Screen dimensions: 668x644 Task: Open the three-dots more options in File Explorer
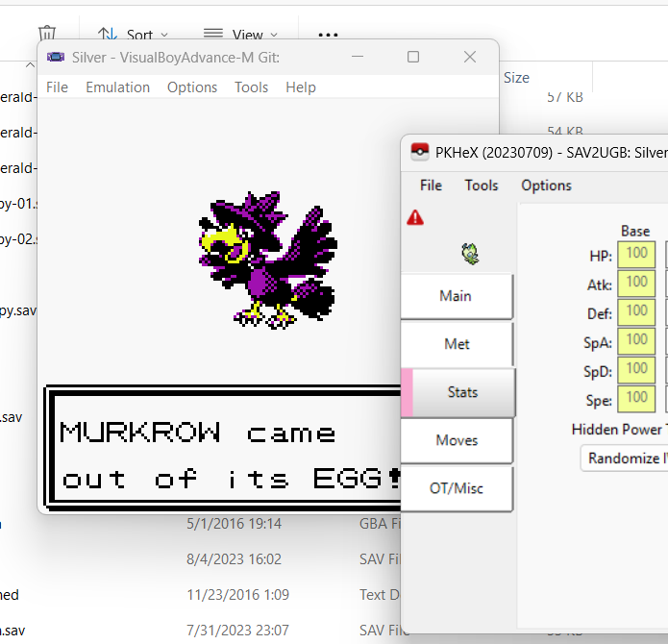click(328, 35)
